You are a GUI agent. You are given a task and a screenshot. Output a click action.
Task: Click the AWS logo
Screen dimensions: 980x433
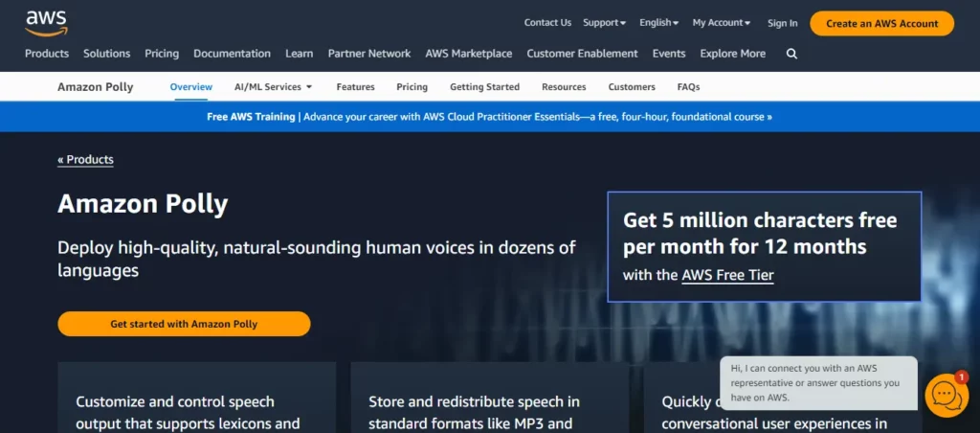(x=46, y=23)
